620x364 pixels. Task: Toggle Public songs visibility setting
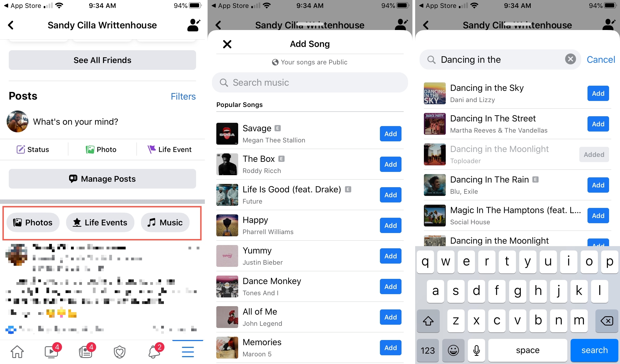pos(309,62)
